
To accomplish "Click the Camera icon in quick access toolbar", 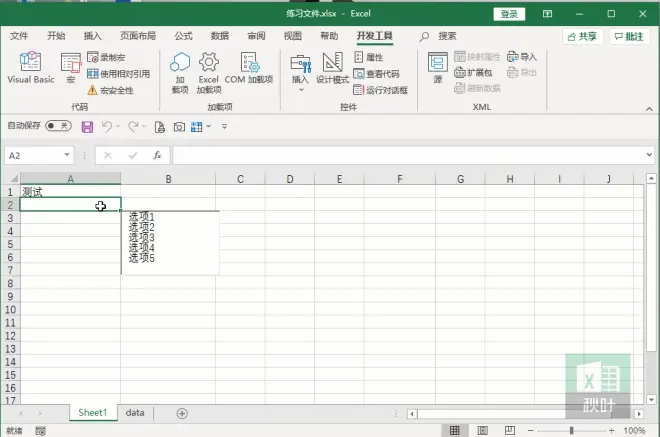I will 179,127.
